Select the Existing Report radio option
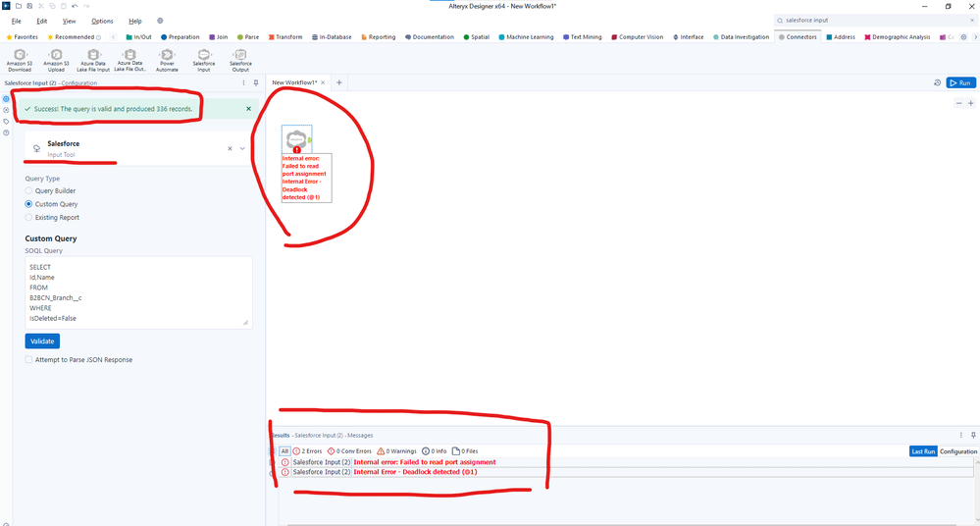Image resolution: width=980 pixels, height=526 pixels. 28,217
